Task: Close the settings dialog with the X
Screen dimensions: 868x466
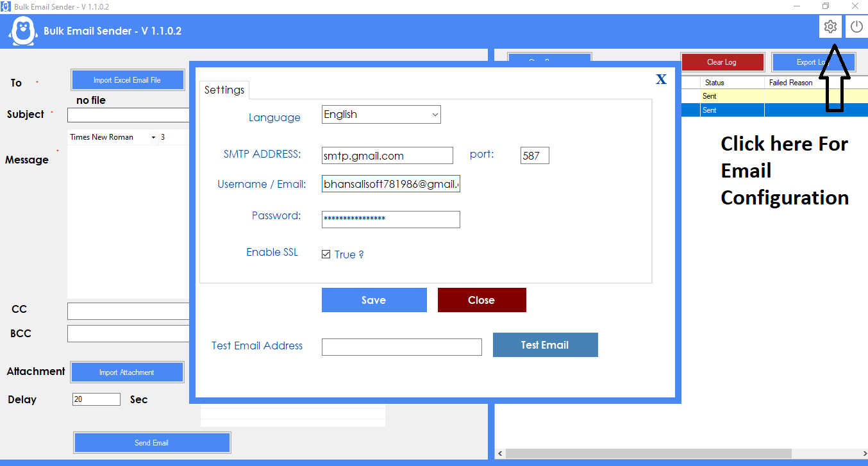Action: tap(661, 79)
